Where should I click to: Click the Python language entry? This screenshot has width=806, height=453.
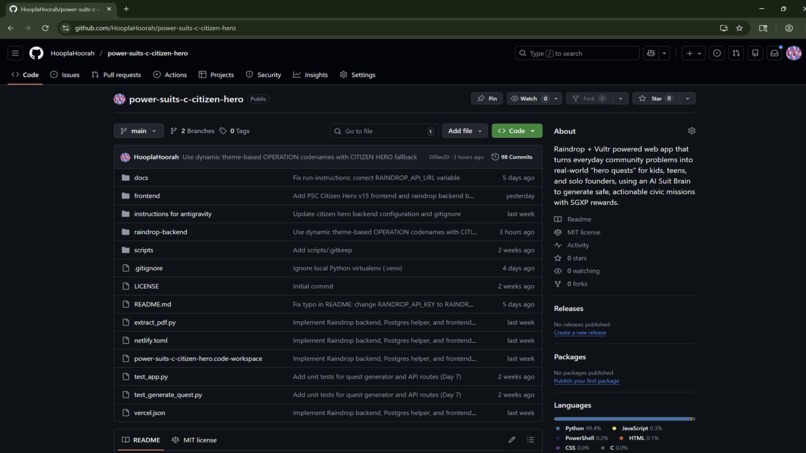pyautogui.click(x=578, y=428)
